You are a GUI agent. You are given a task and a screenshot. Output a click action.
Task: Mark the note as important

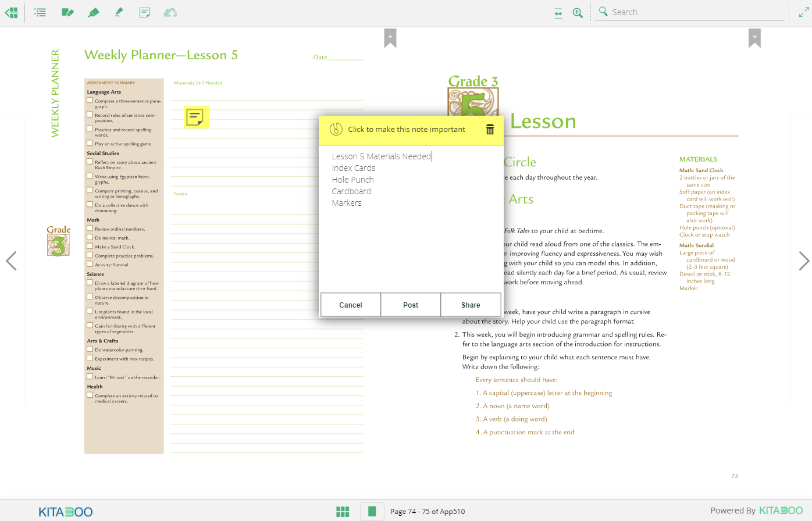[x=336, y=129]
